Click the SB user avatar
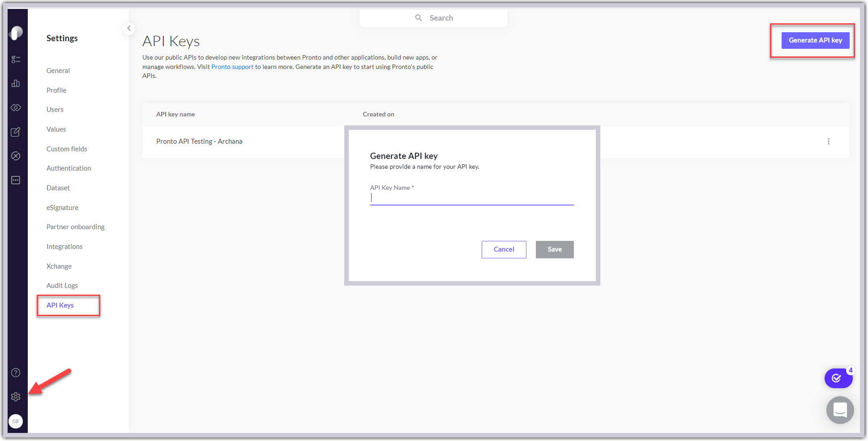The image size is (868, 441). pyautogui.click(x=16, y=421)
